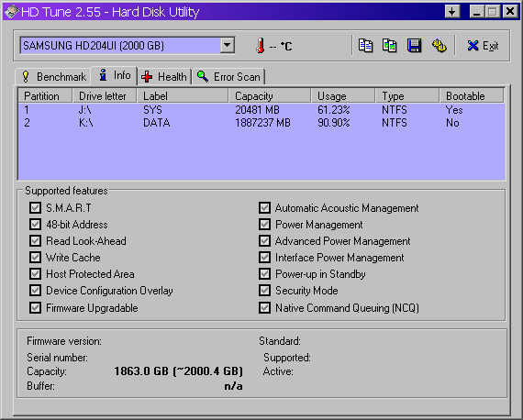This screenshot has width=523, height=420.
Task: Open HD Tune options icon
Action: pos(439,46)
